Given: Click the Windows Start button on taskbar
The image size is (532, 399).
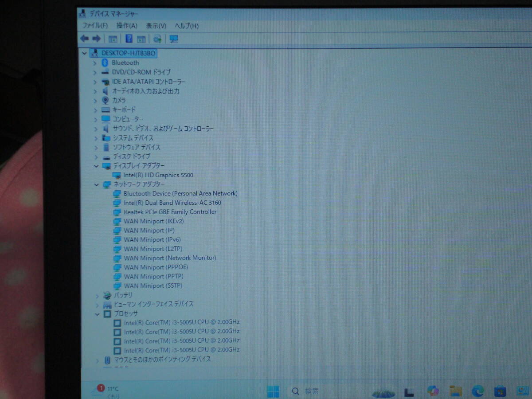Looking at the screenshot, I should 273,391.
